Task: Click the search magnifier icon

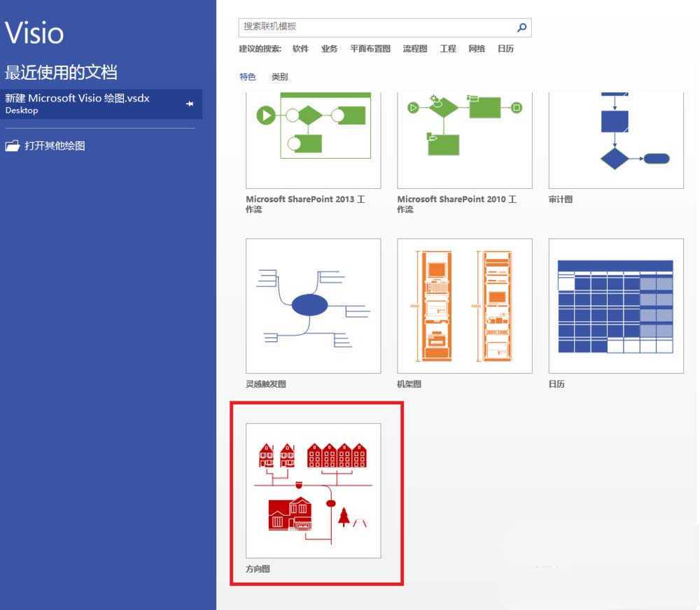Action: point(521,28)
